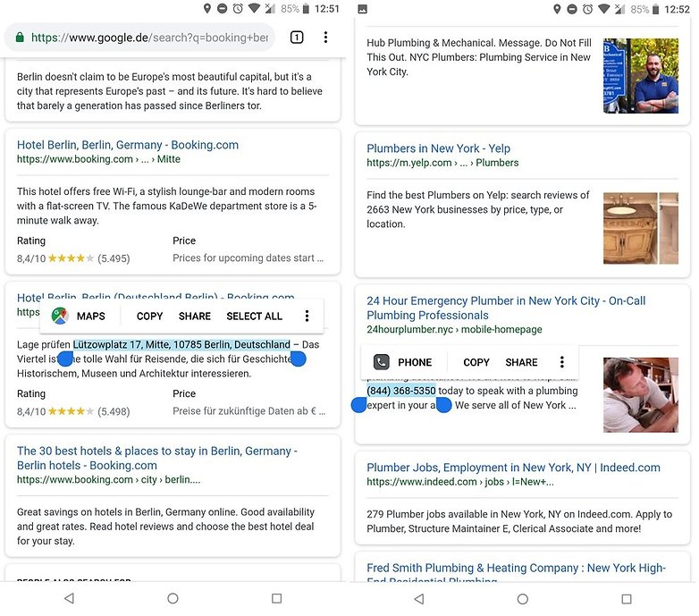Choose MAPS for the selected address
Viewport: 699px width, 616px height.
click(x=91, y=316)
